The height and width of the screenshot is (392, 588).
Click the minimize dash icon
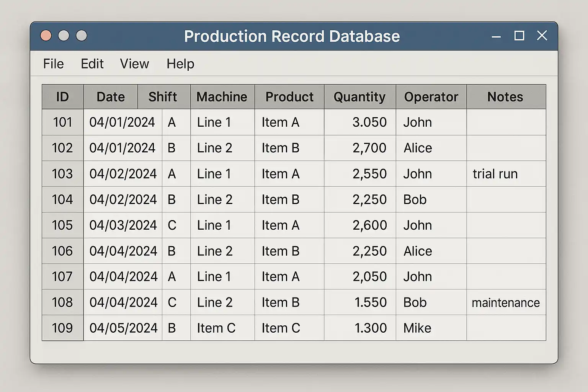pos(496,37)
